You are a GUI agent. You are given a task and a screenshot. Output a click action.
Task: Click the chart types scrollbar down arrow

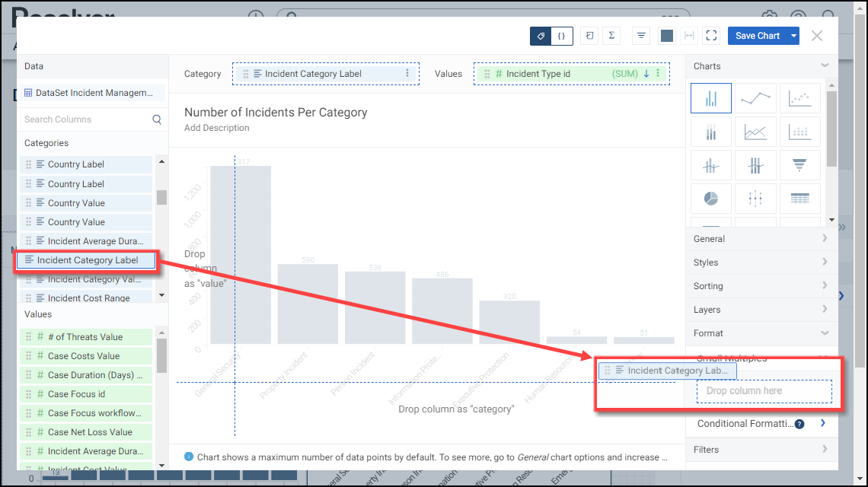[832, 220]
